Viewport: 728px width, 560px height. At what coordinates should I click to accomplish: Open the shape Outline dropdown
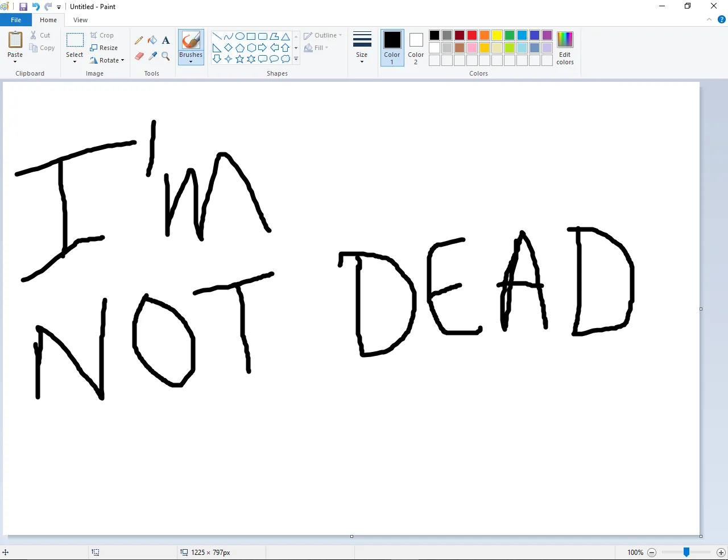[323, 35]
